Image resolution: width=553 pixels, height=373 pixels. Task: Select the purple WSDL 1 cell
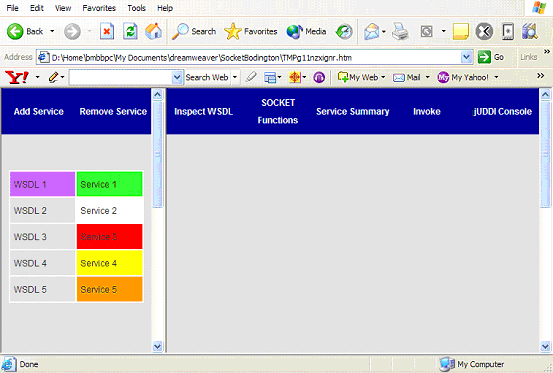[42, 184]
